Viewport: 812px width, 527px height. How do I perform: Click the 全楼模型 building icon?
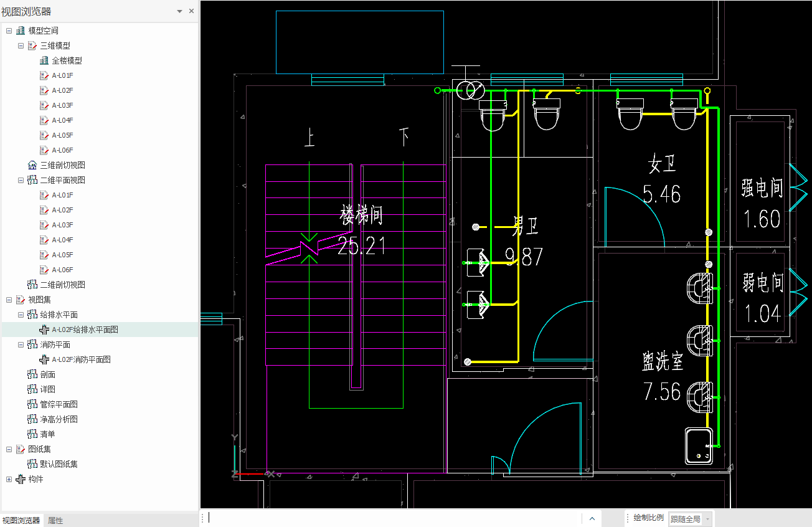coord(44,60)
